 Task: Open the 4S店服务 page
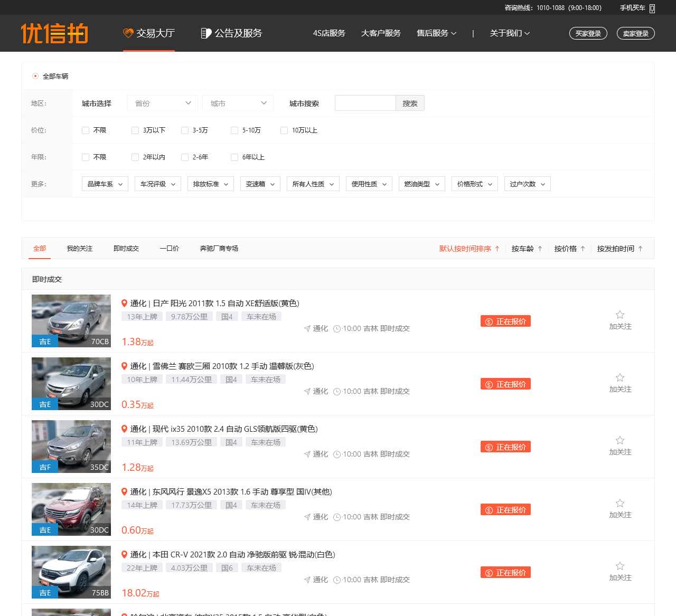(329, 33)
